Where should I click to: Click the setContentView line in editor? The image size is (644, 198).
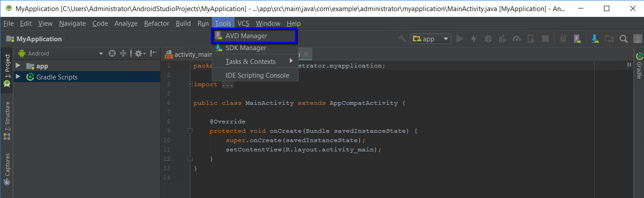pos(304,150)
